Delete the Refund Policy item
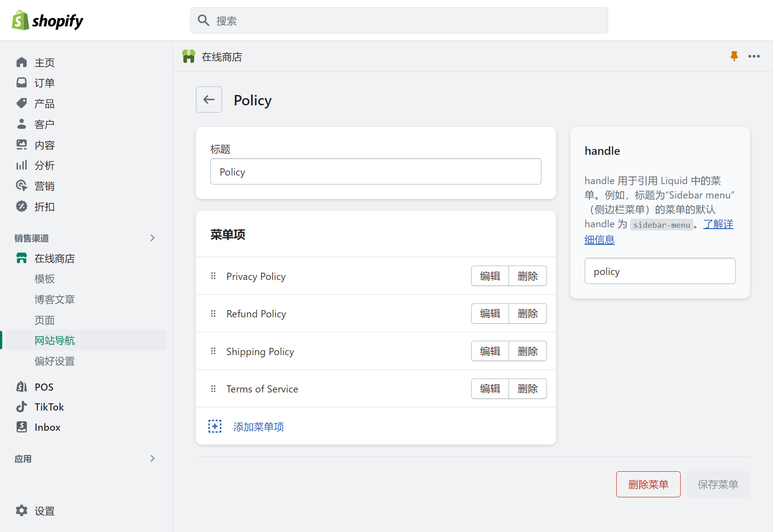 (x=527, y=314)
